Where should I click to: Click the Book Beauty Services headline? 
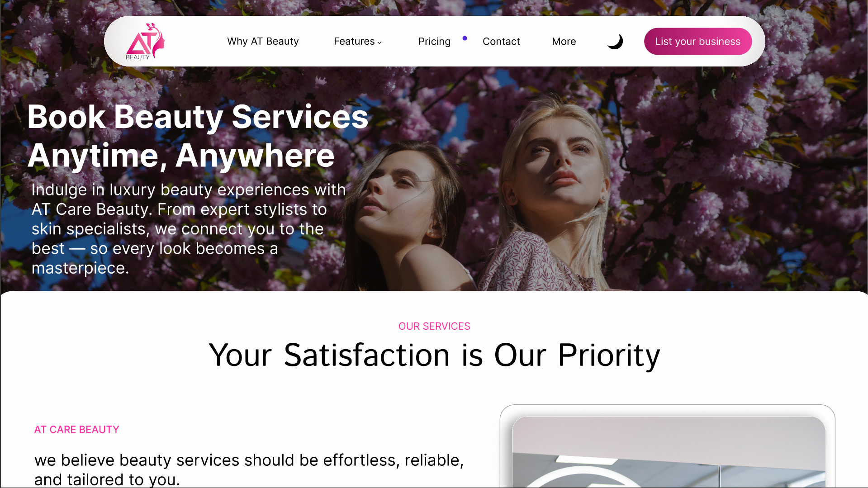(x=198, y=117)
